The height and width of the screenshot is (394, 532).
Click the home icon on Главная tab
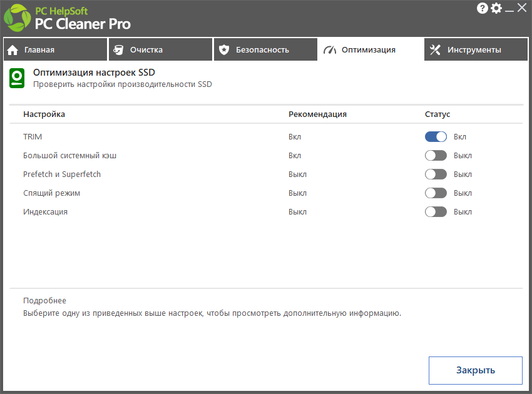[x=13, y=50]
